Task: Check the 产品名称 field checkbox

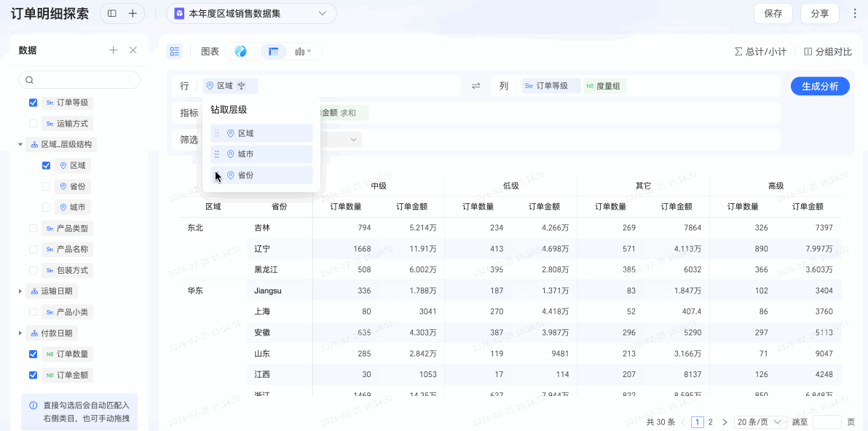Action: tap(33, 249)
